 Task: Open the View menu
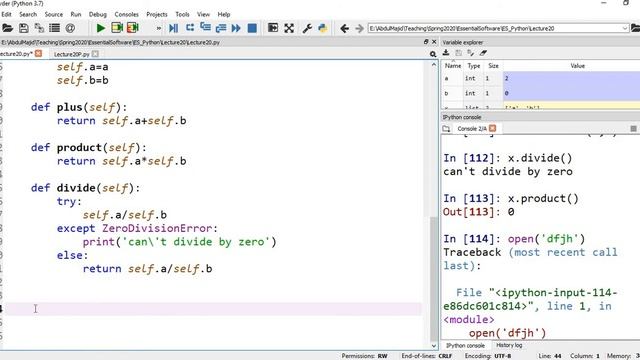click(203, 14)
